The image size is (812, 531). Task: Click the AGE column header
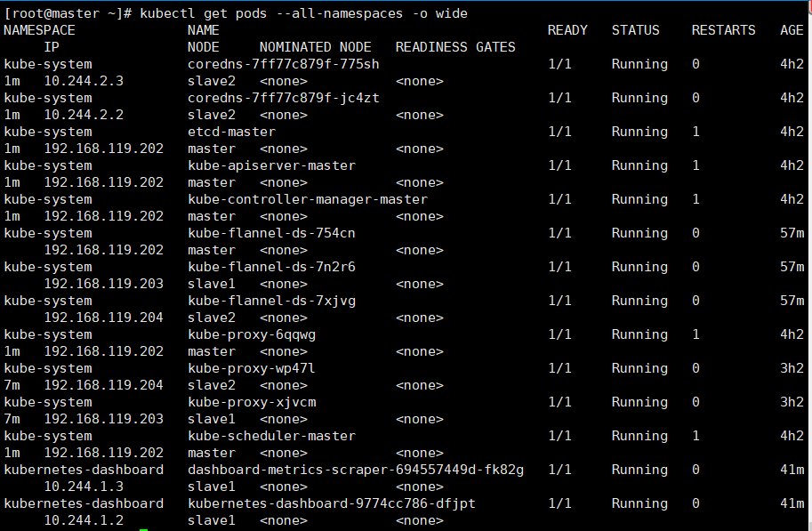pyautogui.click(x=792, y=30)
